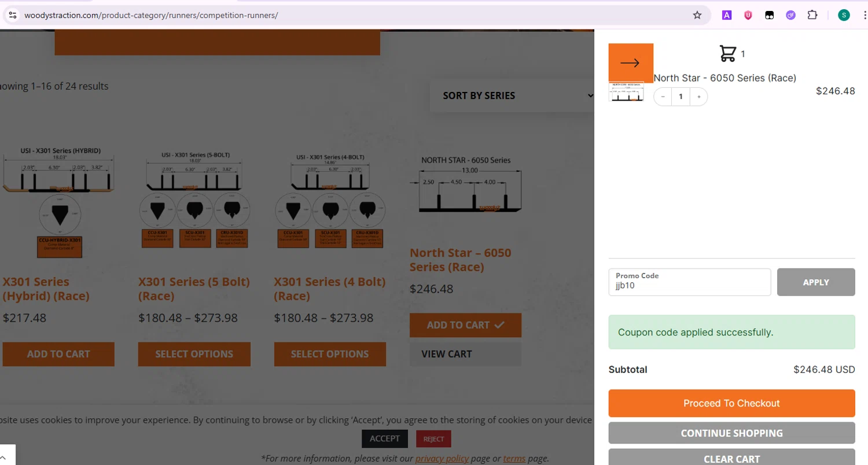Open the purple A extension
The width and height of the screenshot is (868, 465).
tap(727, 15)
